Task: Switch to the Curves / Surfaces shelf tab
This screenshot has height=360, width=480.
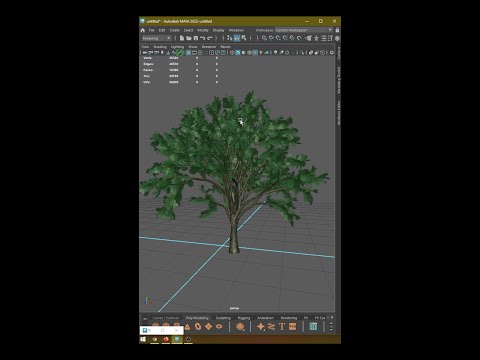Action: pyautogui.click(x=166, y=318)
